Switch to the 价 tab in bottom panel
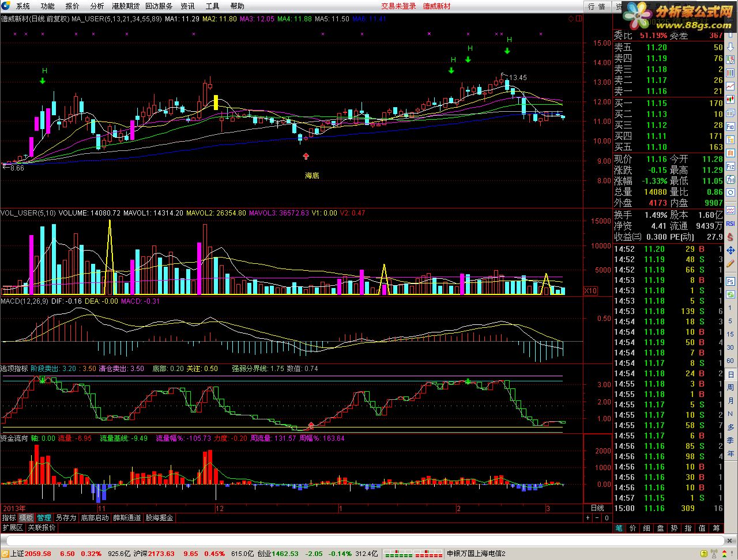This screenshot has height=560, width=738. pyautogui.click(x=632, y=528)
